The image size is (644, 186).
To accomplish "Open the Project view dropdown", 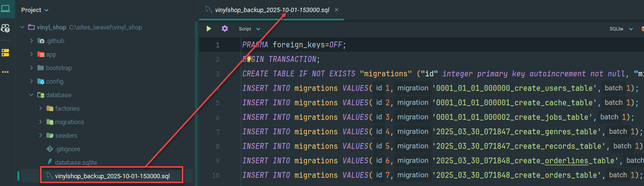I will tap(35, 10).
